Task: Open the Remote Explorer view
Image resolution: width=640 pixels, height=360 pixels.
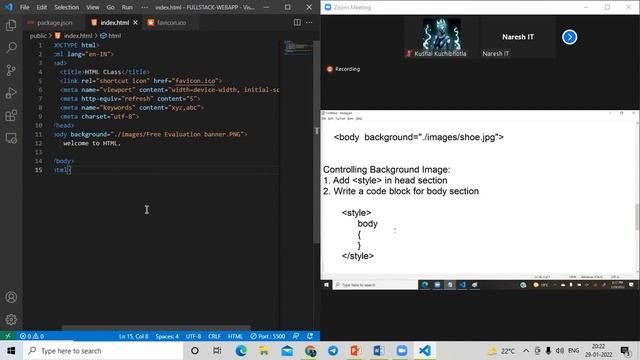Action: tap(11, 138)
